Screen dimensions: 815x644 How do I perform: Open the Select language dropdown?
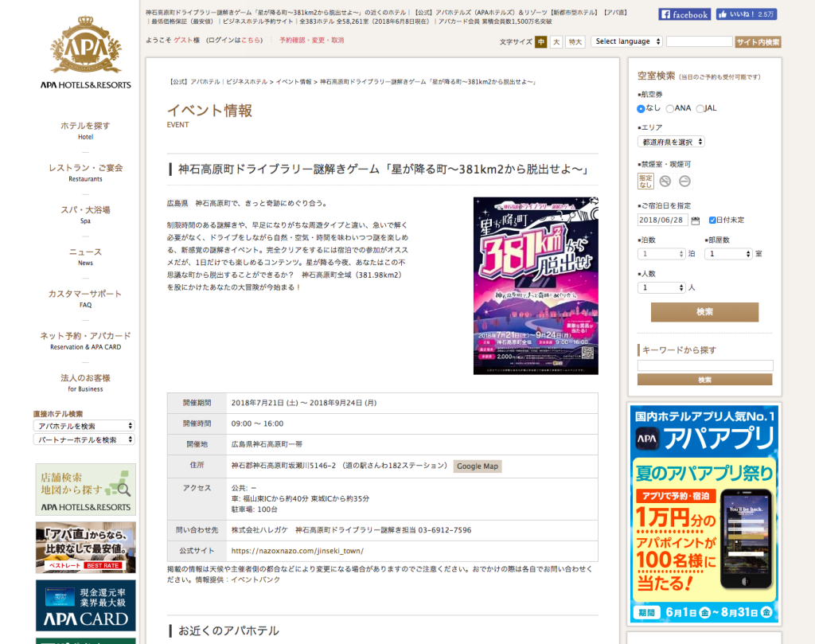(627, 41)
